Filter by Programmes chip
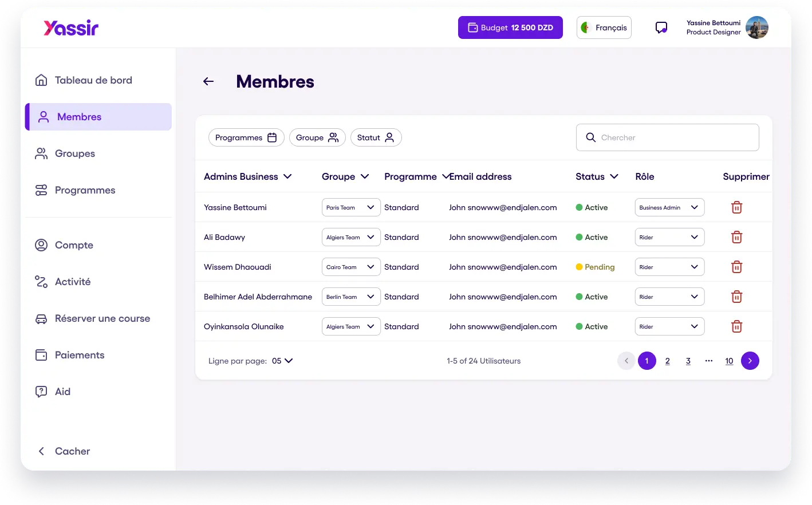812x505 pixels. pos(246,137)
